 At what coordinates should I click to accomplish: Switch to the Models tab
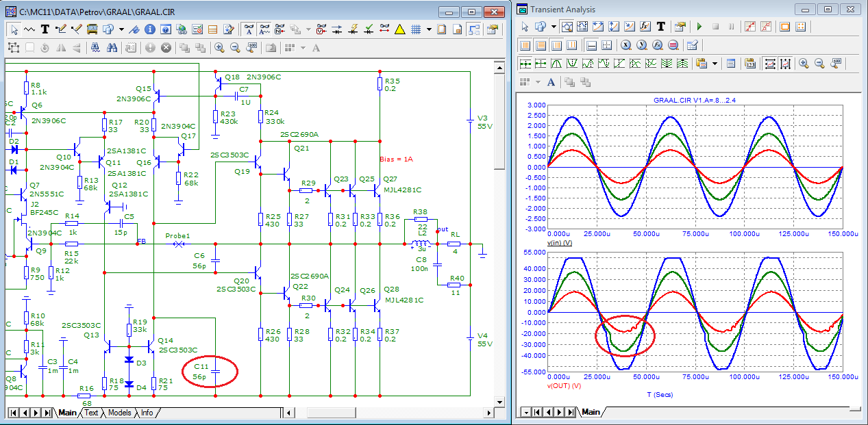coord(119,413)
